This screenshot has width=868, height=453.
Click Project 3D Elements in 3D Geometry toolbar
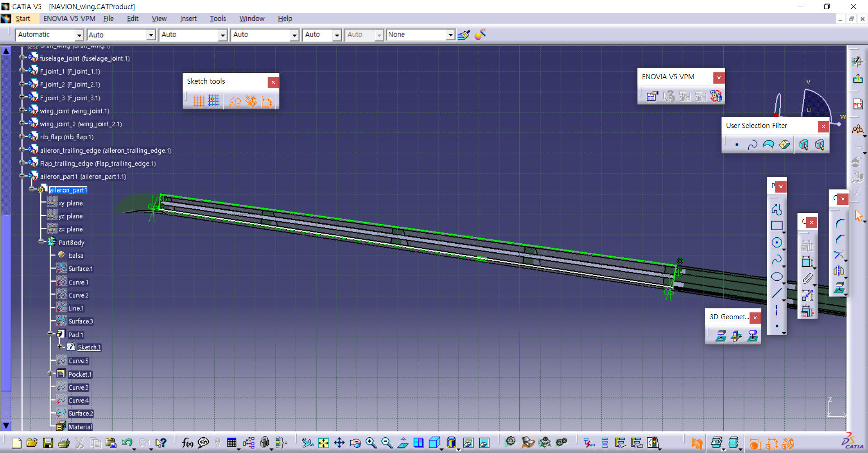[721, 335]
